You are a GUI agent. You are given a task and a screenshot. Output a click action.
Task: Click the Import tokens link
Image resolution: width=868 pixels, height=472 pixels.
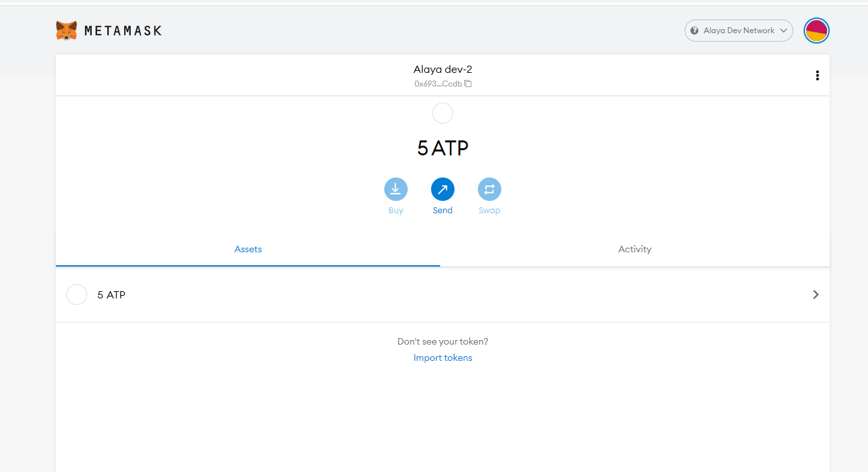443,358
